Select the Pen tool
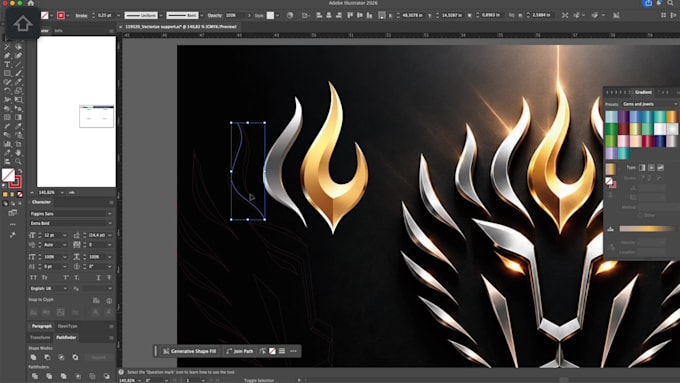This screenshot has width=680, height=383. click(7, 56)
